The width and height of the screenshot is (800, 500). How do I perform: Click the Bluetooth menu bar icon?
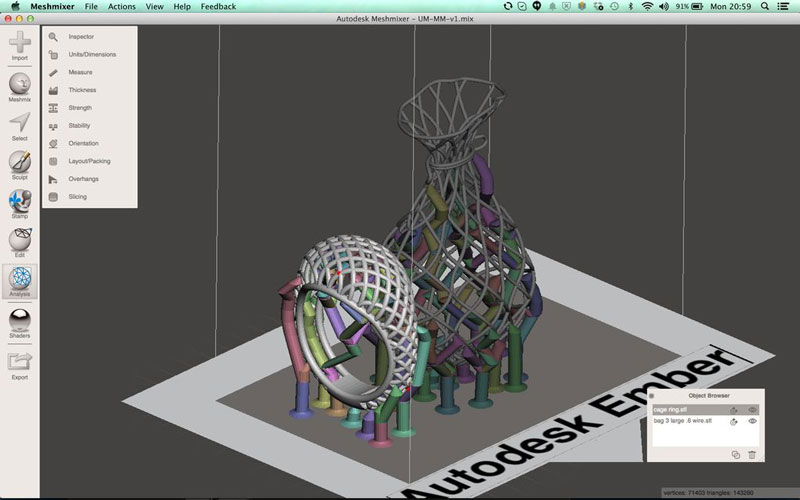[x=631, y=6]
